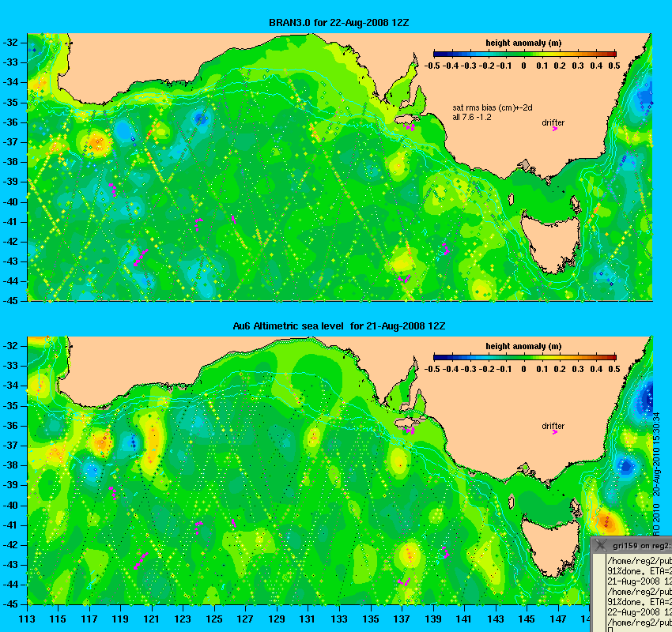
Task: Click the '21-Aug-2008' line in the terminal
Action: (x=639, y=581)
